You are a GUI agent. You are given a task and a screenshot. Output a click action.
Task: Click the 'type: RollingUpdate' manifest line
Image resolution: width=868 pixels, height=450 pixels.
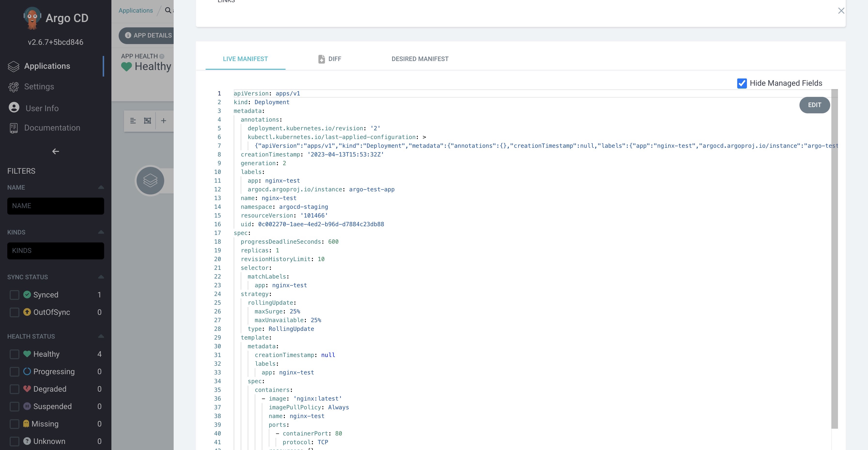point(281,329)
